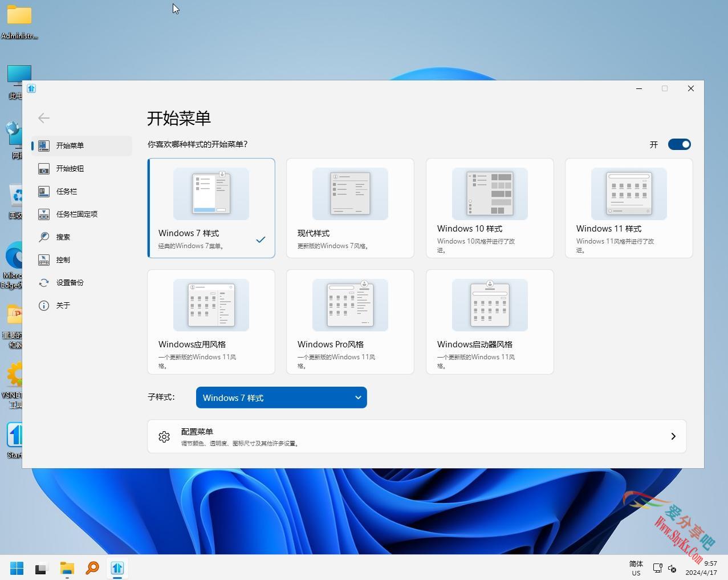
Task: Click the 设置备份 refresh icon
Action: [x=44, y=283]
